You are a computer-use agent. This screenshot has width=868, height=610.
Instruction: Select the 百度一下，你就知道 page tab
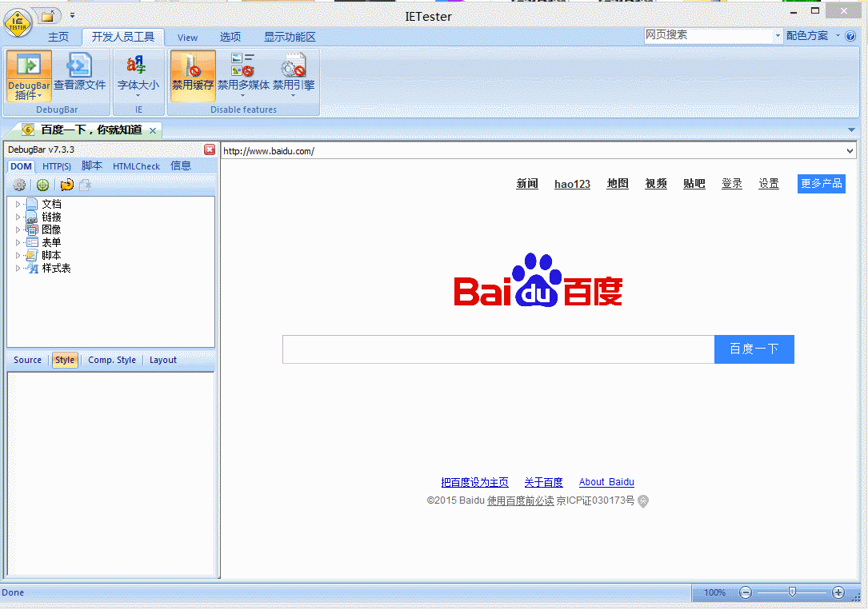90,130
